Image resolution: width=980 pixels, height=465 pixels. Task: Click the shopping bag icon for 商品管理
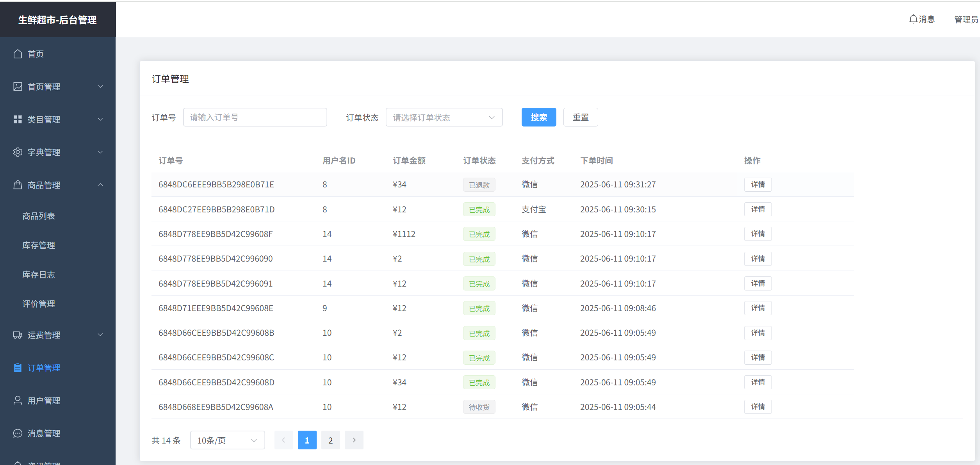(18, 185)
